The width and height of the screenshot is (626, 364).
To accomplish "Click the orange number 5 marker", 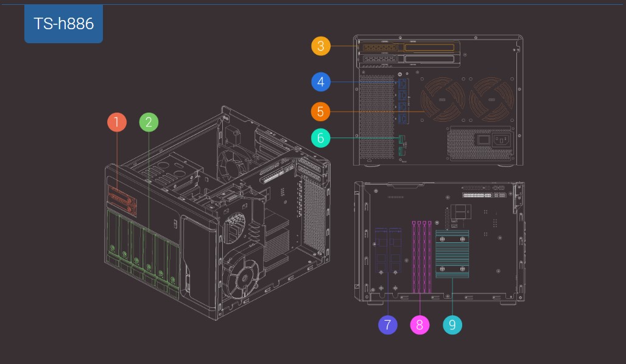I will coord(321,112).
